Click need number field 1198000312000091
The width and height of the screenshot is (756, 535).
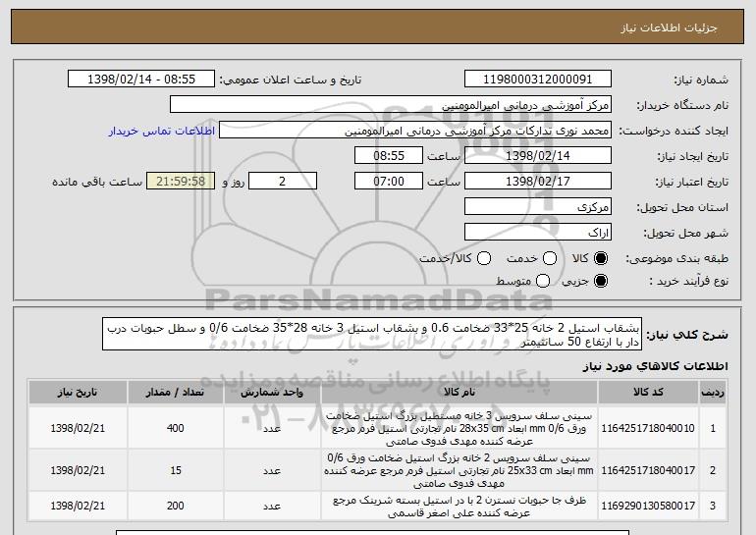pos(538,80)
